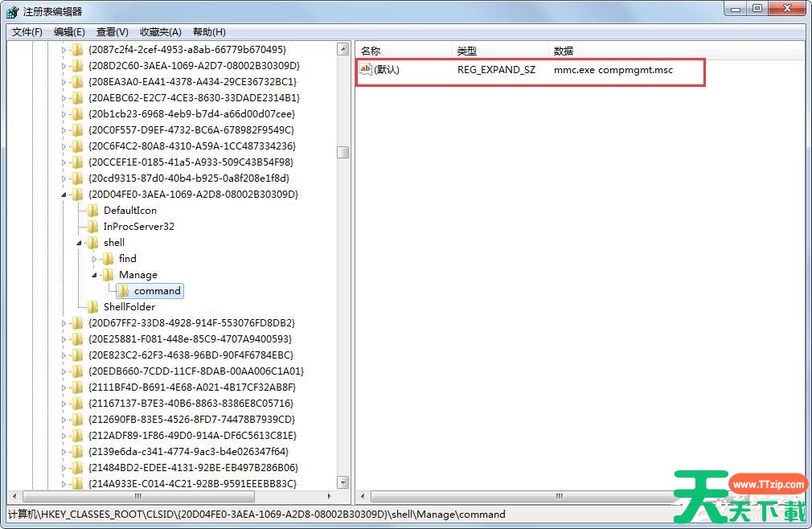Viewport: 812px width, 529px height.
Task: Select the command key in the tree
Action: tap(158, 291)
